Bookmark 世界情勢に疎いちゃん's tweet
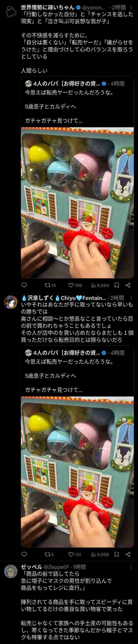Screen dimensions: 138x644 pos(117,285)
